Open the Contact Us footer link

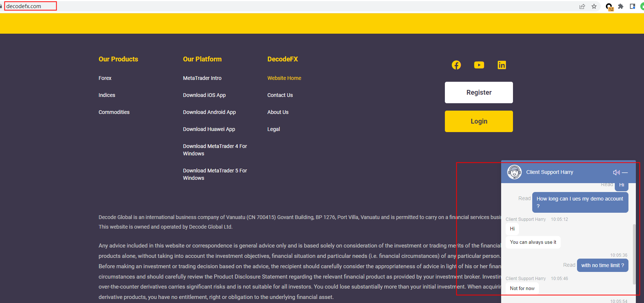click(x=280, y=95)
